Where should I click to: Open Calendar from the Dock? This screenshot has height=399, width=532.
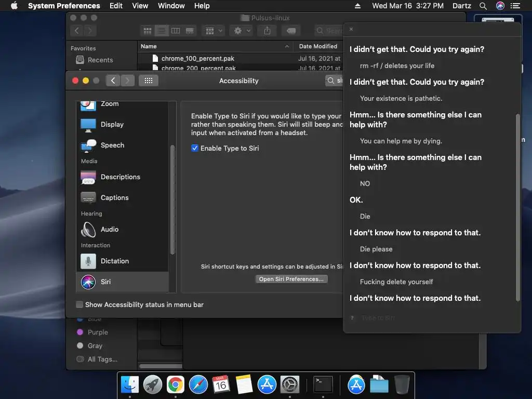(x=221, y=384)
